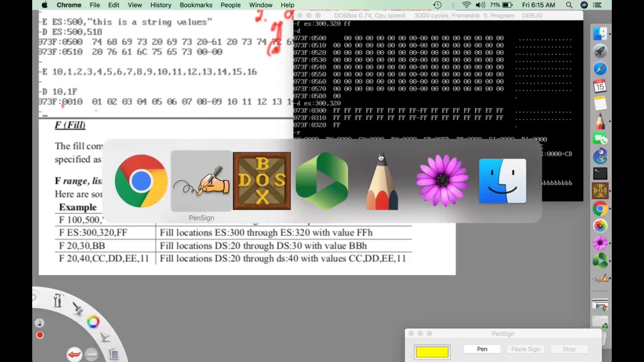Screen dimensions: 644x362
Task: Click '-D 10,1F' line in document
Action: click(58, 92)
